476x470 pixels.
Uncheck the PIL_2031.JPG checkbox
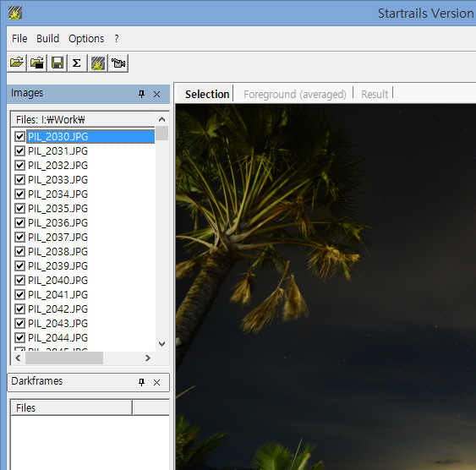[19, 150]
